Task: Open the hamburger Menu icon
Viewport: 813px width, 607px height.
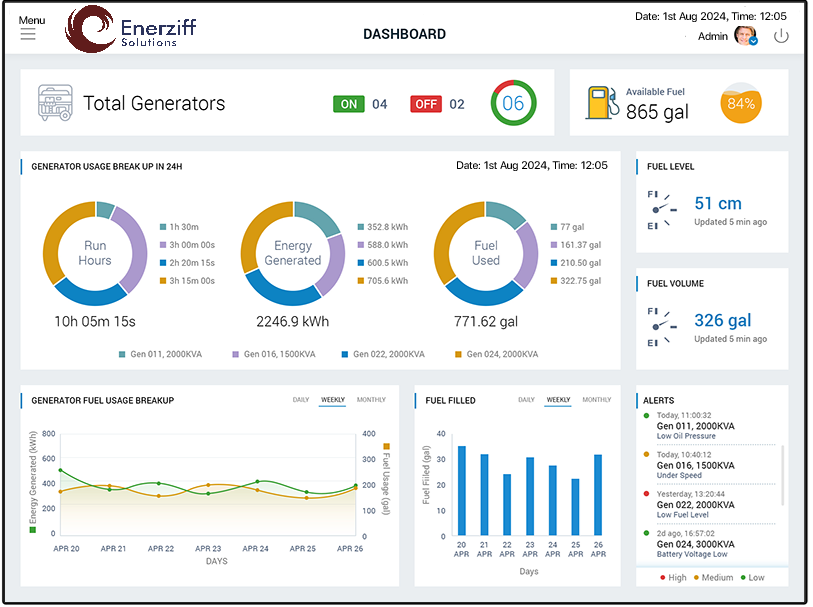Action: tap(28, 34)
